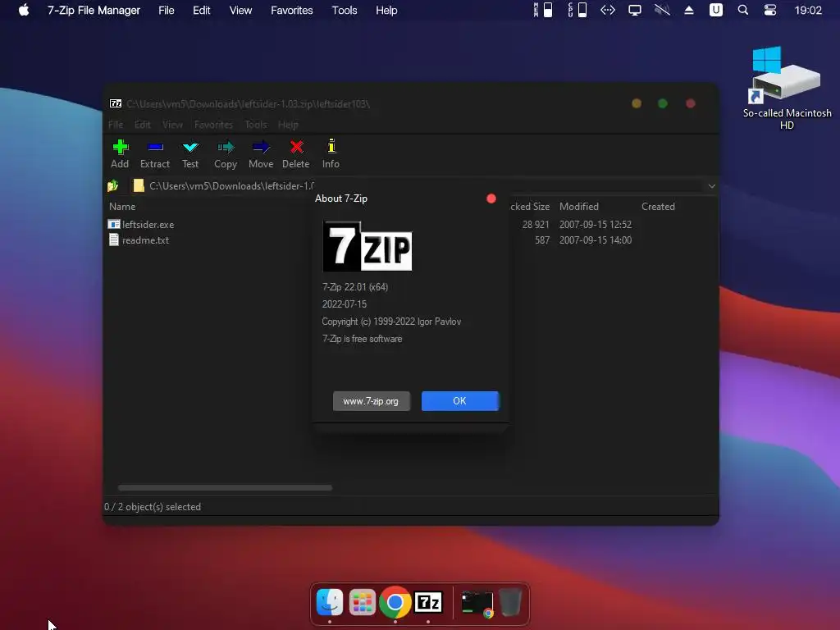Open the Tools menu in macOS menu bar
The width and height of the screenshot is (840, 630).
click(x=344, y=10)
